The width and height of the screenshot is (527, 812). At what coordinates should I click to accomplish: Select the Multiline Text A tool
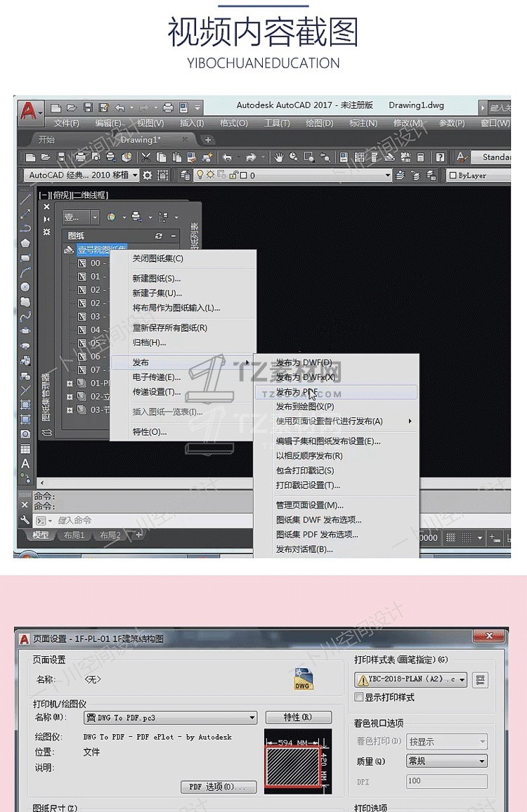tap(25, 464)
